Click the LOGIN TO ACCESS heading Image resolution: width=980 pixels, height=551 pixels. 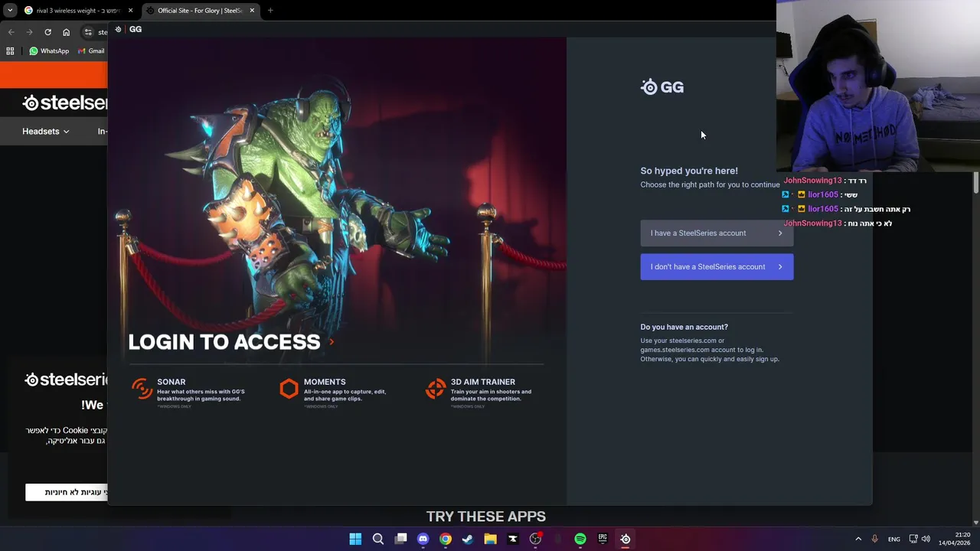(x=224, y=342)
